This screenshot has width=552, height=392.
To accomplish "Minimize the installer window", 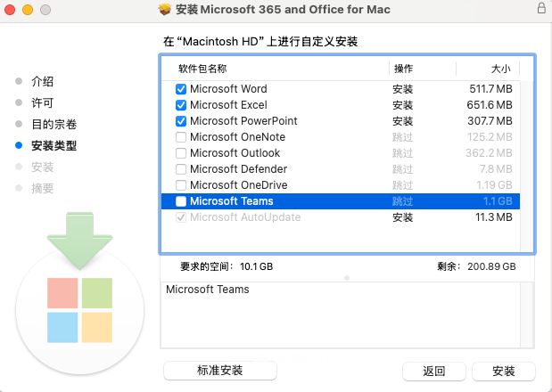I will click(28, 10).
